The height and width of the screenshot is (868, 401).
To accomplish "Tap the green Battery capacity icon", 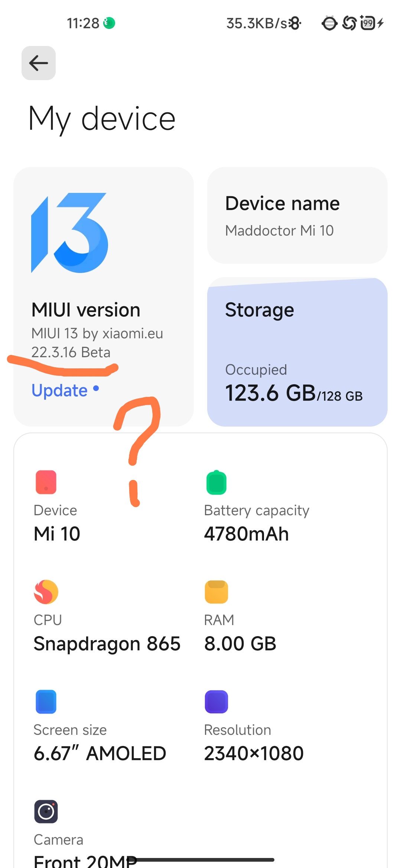I will 216,482.
